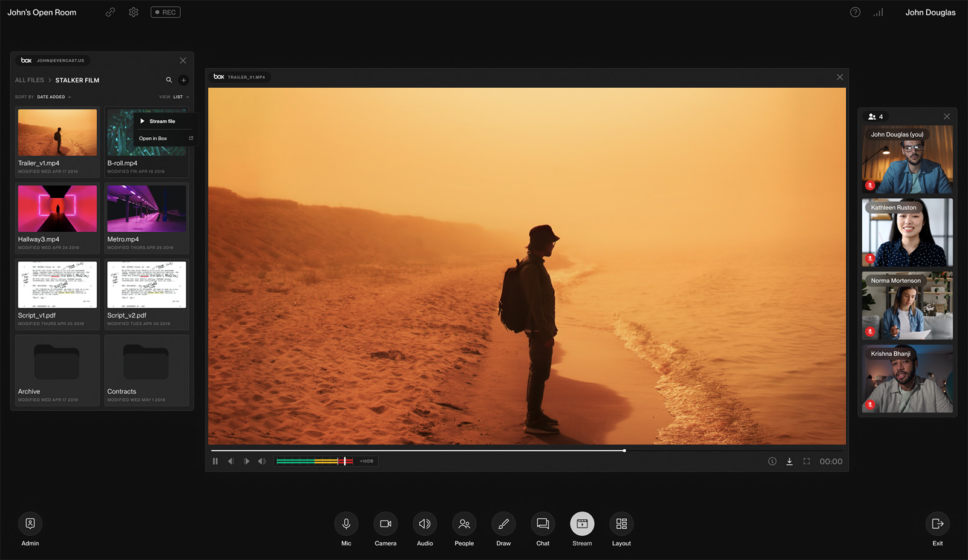
Task: Open the Contracts folder
Action: pyautogui.click(x=146, y=370)
